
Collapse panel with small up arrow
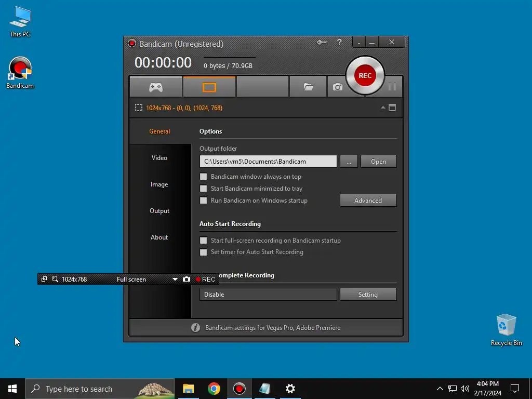383,108
